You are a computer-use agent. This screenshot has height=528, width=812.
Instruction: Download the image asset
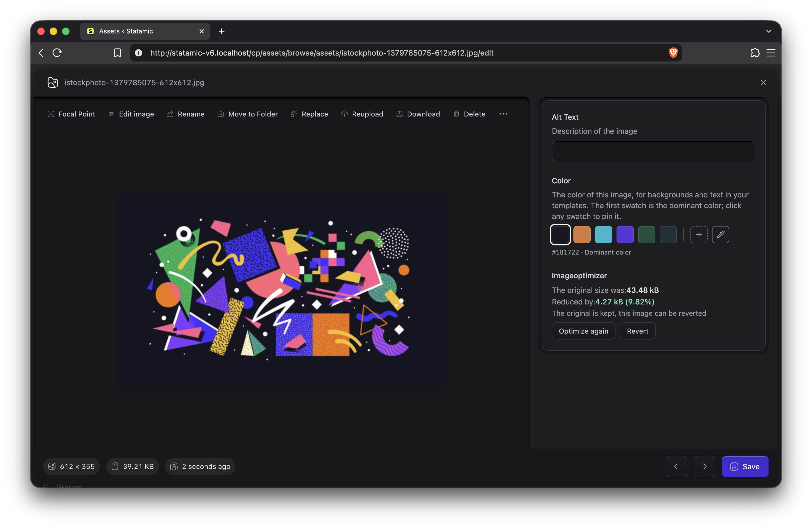pos(418,114)
